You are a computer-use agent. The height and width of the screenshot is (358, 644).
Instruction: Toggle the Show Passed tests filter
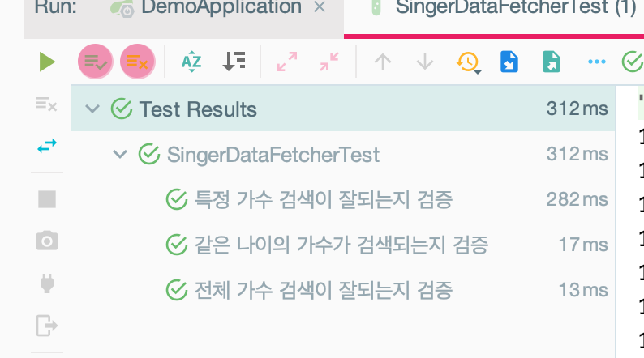pos(95,62)
